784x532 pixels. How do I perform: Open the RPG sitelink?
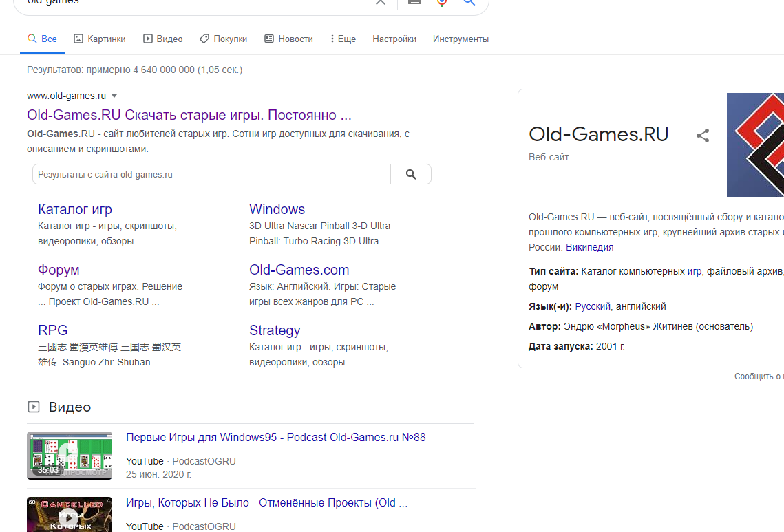pos(52,330)
